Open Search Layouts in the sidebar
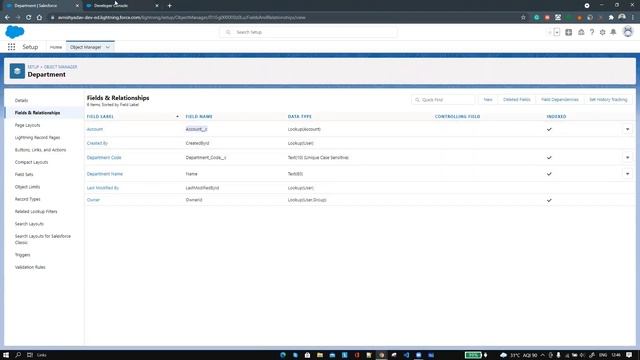This screenshot has width=640, height=360. pos(29,224)
